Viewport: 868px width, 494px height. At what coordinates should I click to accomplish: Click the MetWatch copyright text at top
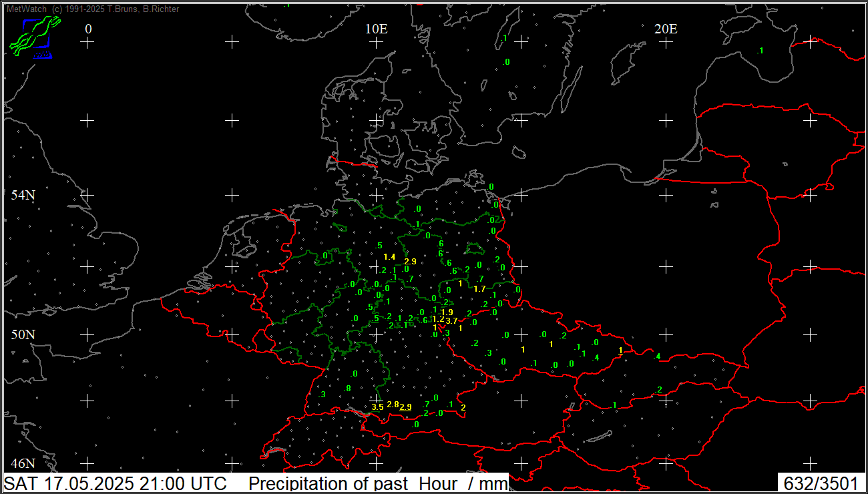click(x=92, y=9)
